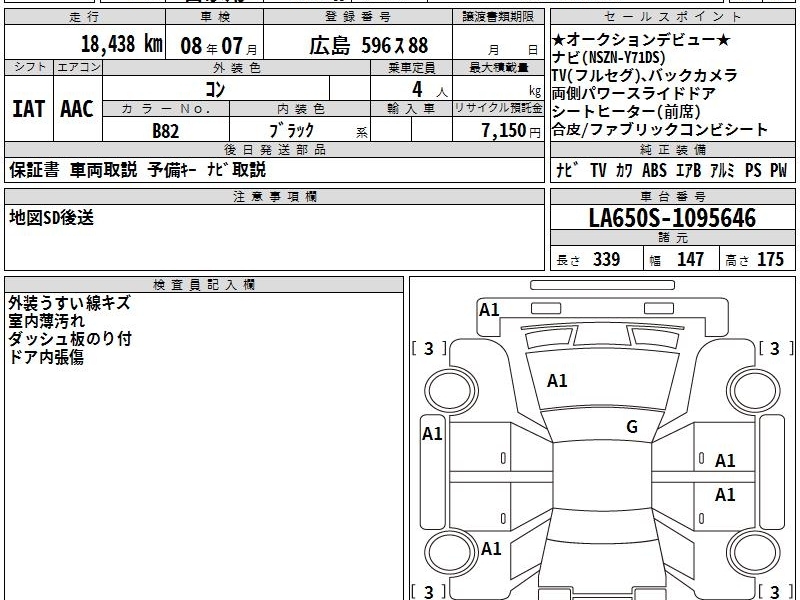The image size is (800, 600).
Task: Click the A1 mark on the hood
Action: coord(557,381)
